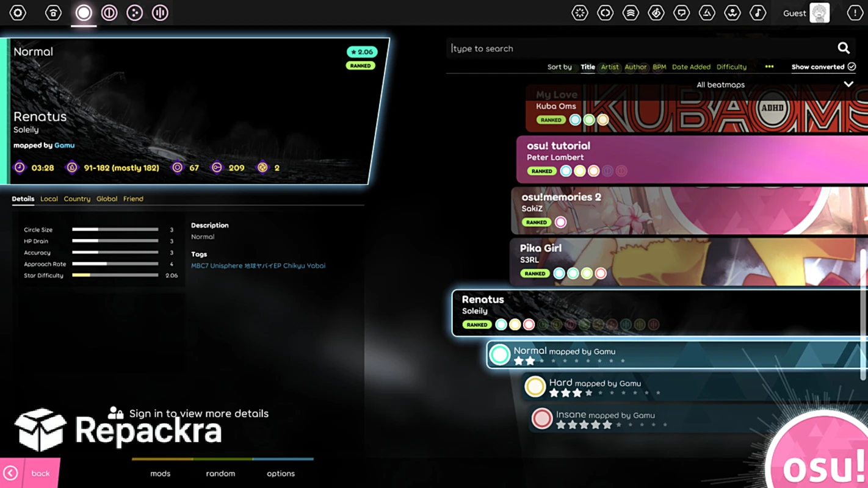Open the settings gear in the toolbar
This screenshot has height=488, width=868.
pos(18,13)
